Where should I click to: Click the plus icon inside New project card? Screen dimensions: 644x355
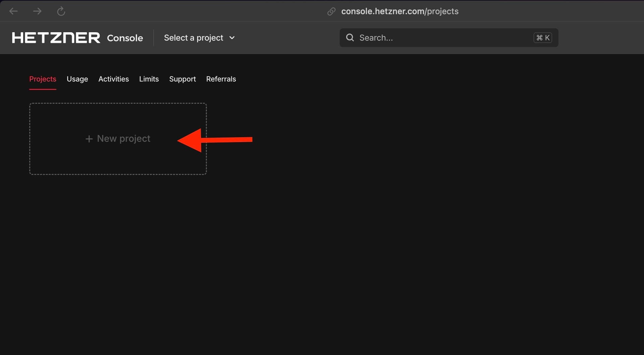pos(89,138)
